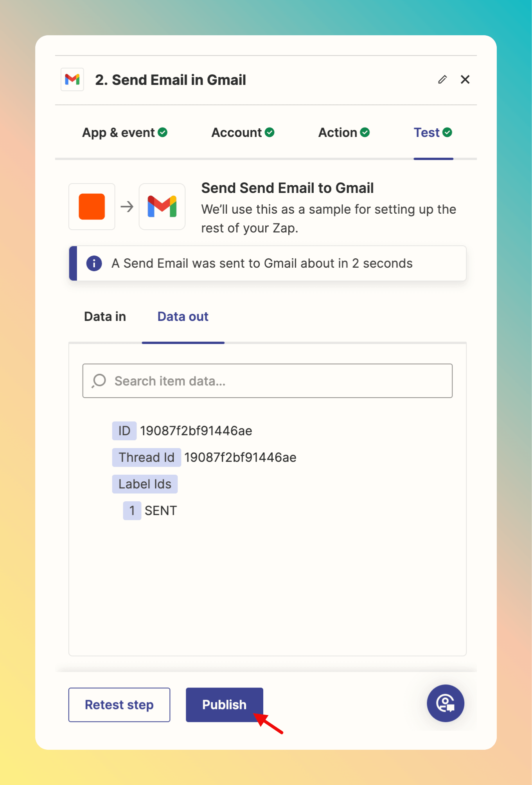532x785 pixels.
Task: Click the notice about email sent in 2 seconds
Action: pyautogui.click(x=268, y=263)
